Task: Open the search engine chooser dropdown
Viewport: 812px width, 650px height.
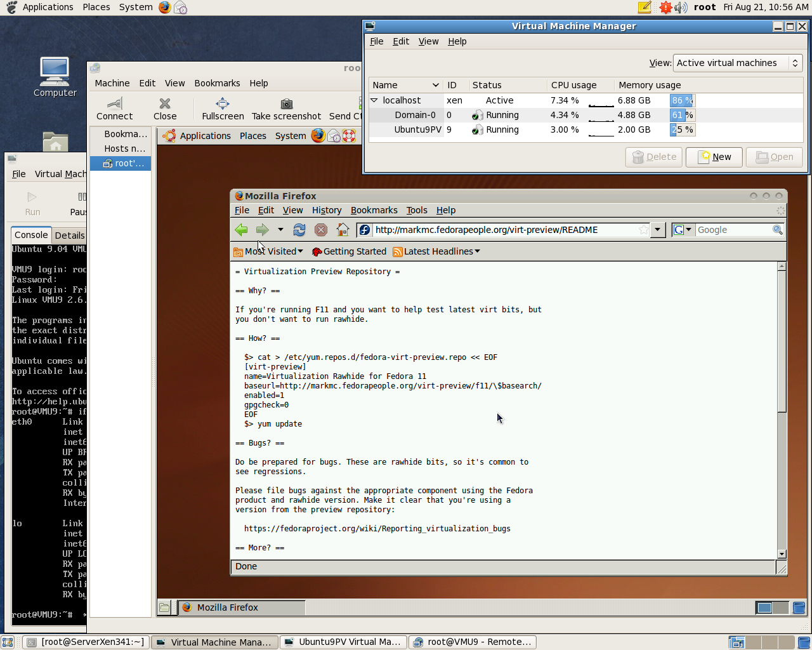Action: point(683,230)
